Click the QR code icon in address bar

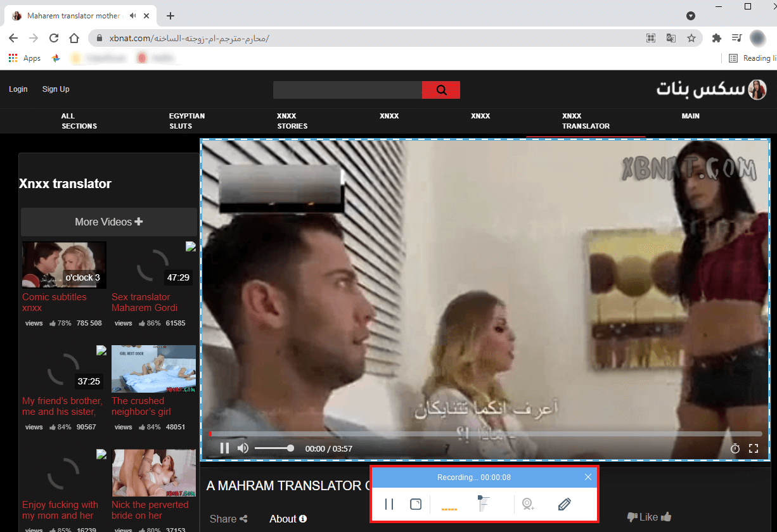click(651, 38)
